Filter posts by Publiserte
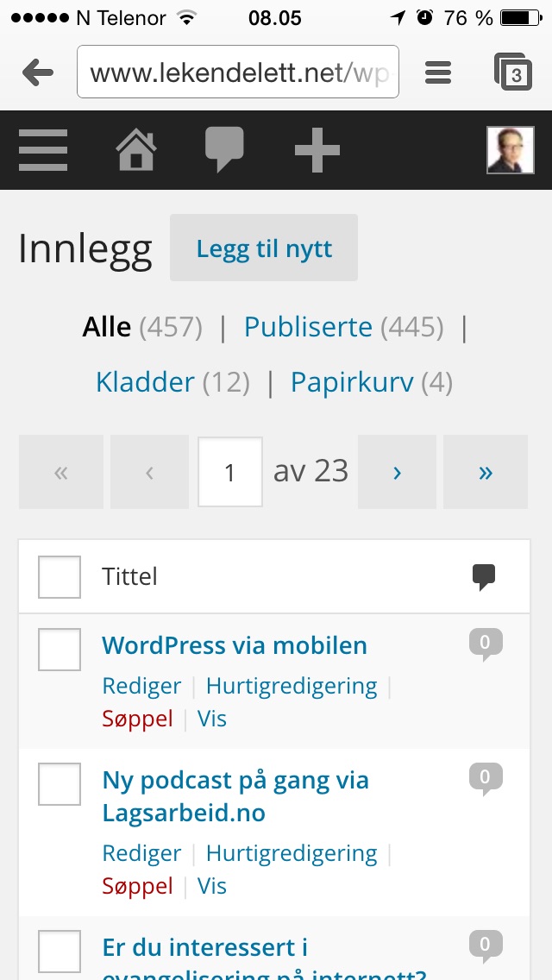 [x=308, y=327]
